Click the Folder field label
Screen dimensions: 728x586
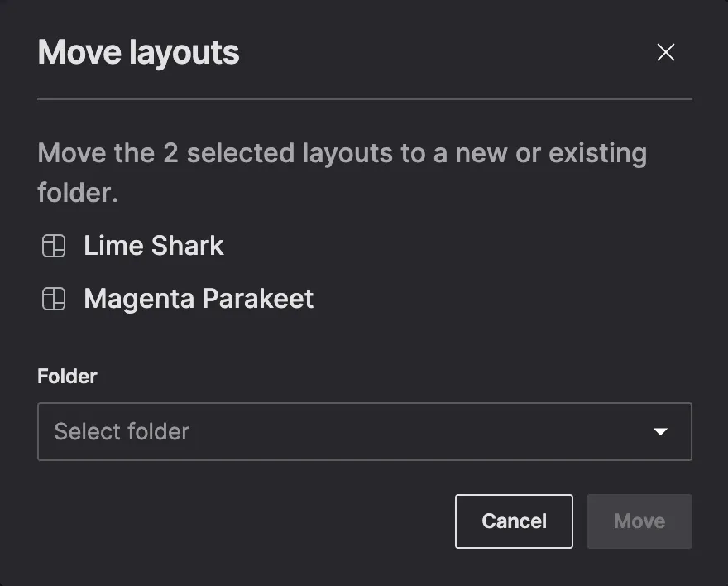(x=66, y=376)
